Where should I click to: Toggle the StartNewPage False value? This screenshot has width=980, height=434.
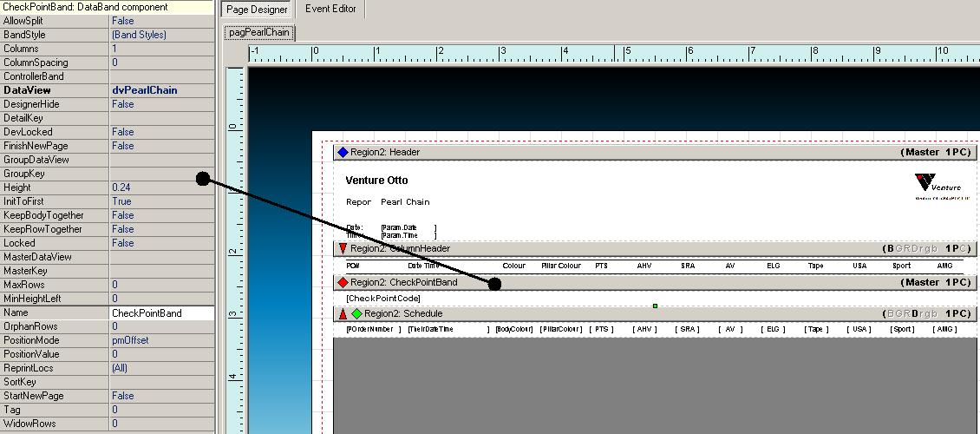162,396
